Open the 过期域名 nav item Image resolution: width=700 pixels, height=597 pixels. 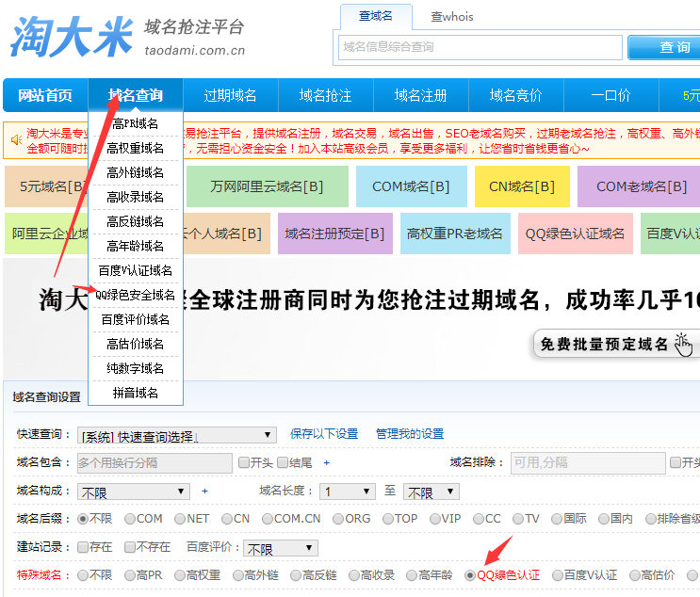tap(231, 95)
